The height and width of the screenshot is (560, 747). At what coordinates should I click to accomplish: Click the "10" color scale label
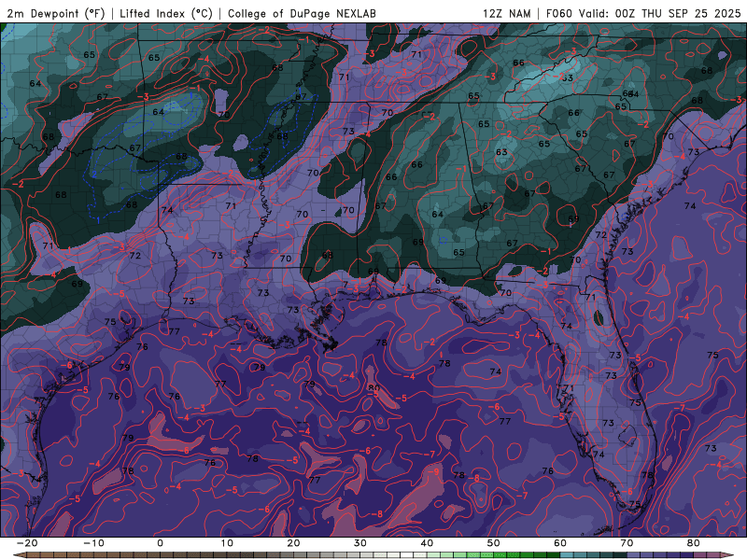point(227,543)
